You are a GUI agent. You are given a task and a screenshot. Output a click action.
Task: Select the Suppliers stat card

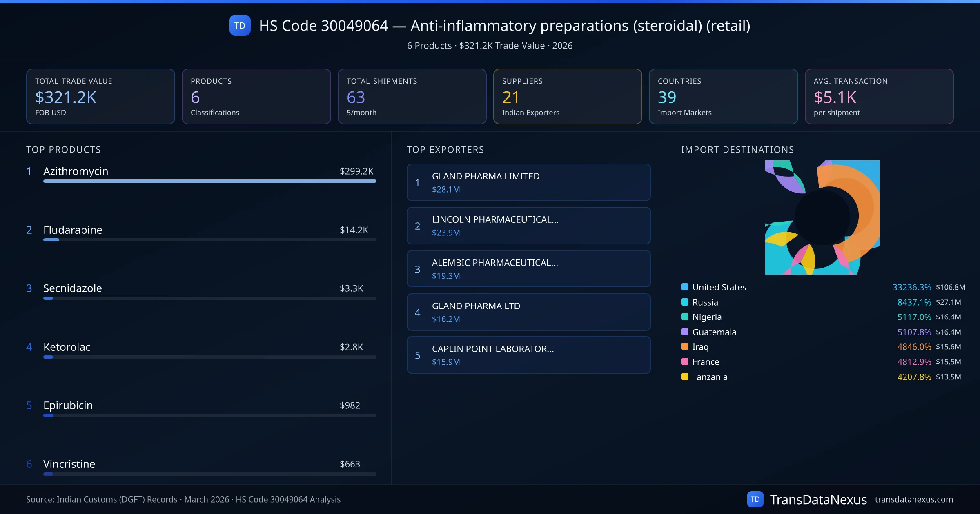(567, 96)
